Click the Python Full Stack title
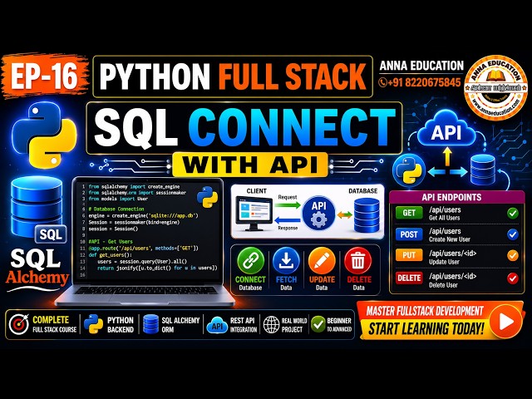 tap(233, 76)
